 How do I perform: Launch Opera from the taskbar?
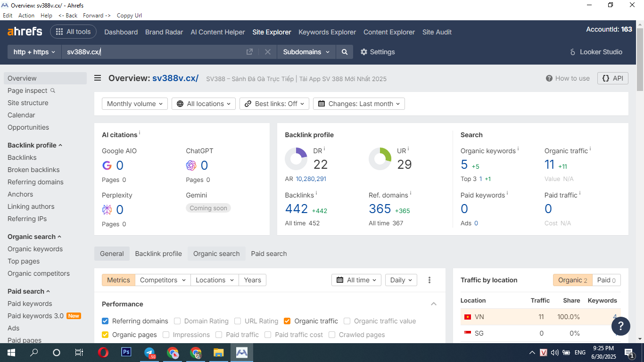[x=103, y=353]
